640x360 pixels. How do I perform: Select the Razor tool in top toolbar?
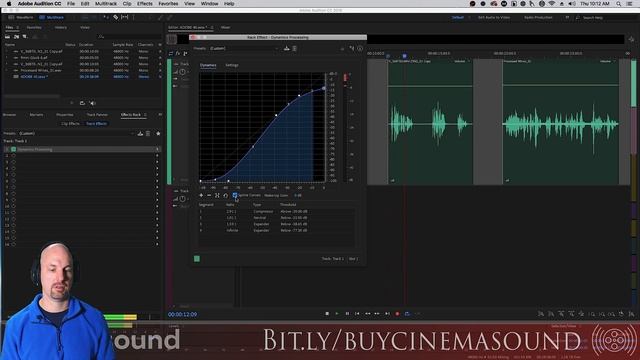[x=116, y=17]
